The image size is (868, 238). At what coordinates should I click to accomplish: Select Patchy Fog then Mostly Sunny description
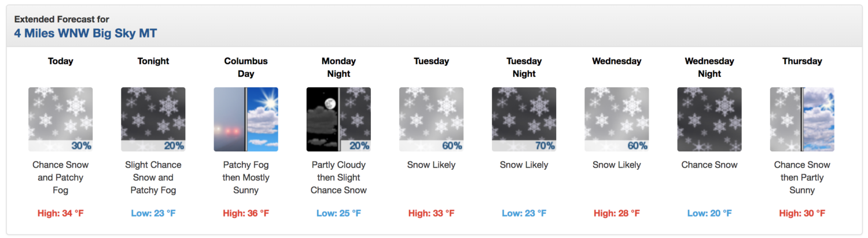click(x=246, y=177)
